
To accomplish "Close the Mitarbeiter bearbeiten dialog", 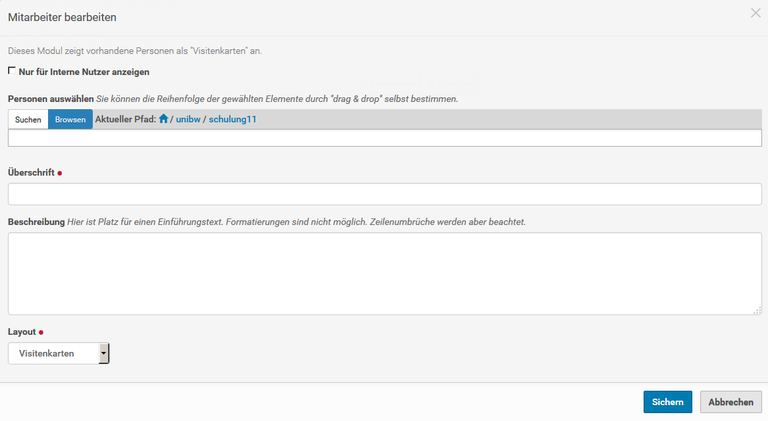I will pyautogui.click(x=755, y=13).
